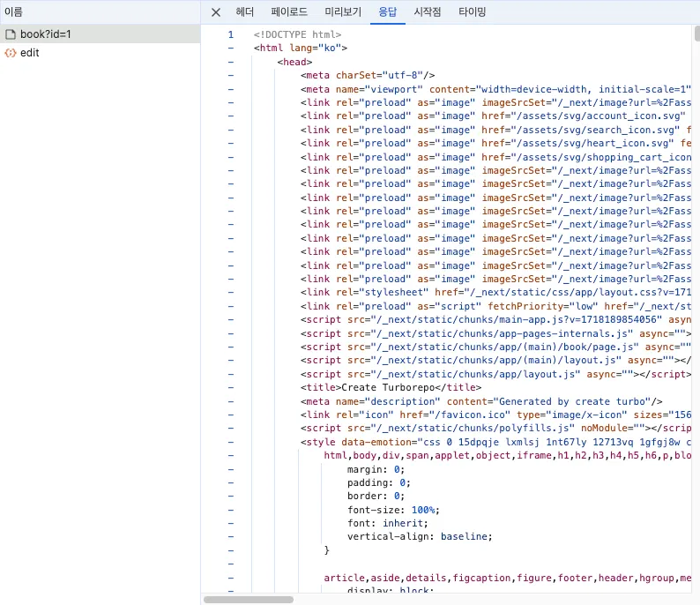Collapse the <head> line fold marker

pos(231,63)
